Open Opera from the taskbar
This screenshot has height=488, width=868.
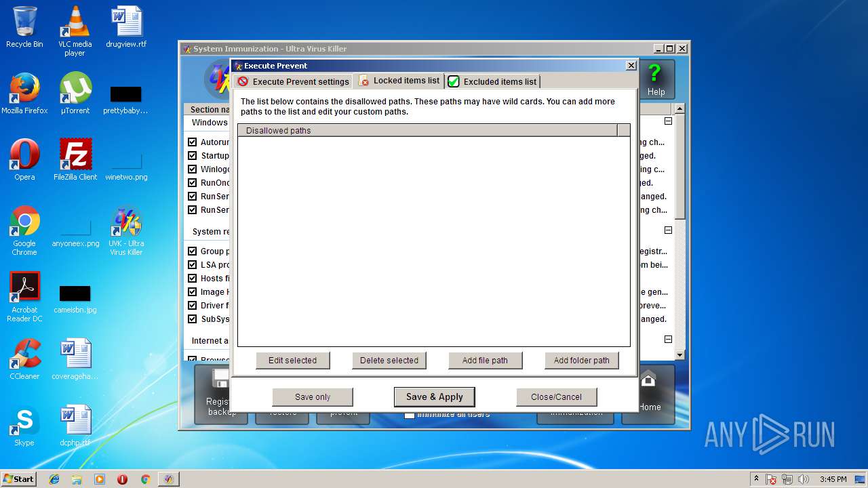click(123, 479)
